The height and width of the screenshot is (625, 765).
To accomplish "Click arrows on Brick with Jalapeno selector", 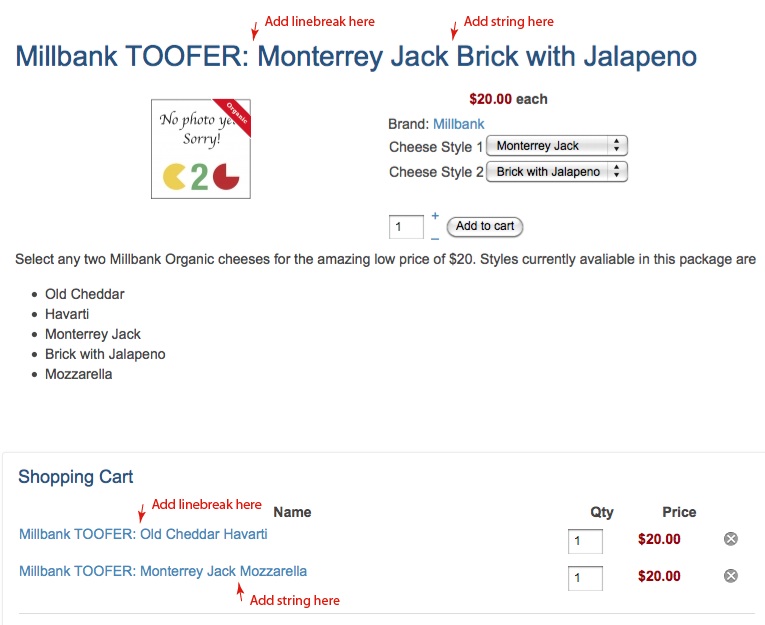I will pos(617,171).
